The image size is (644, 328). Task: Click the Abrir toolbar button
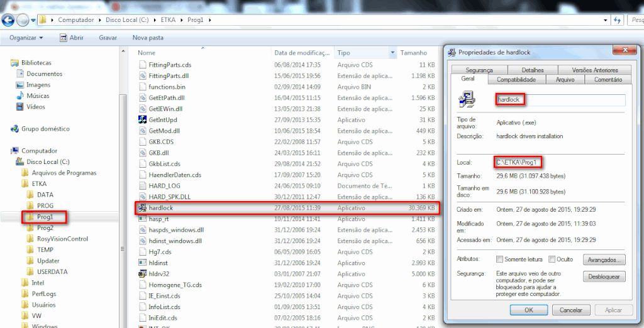[x=72, y=38]
